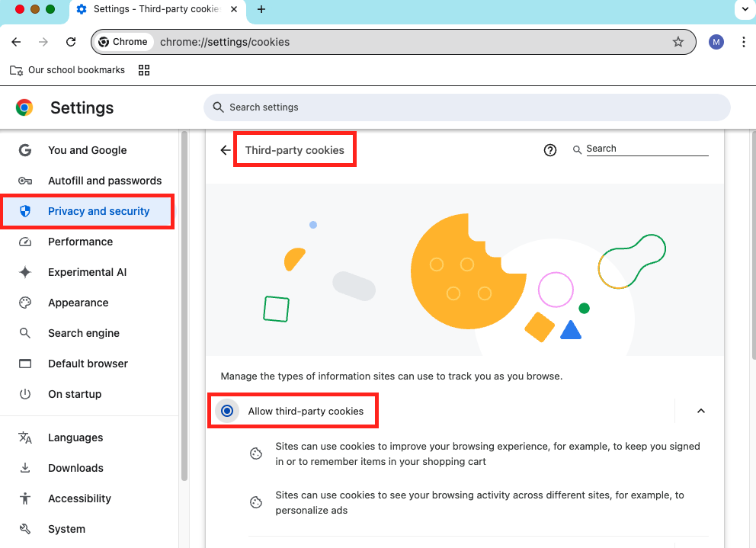Image resolution: width=756 pixels, height=548 pixels.
Task: Select Allow third-party cookies radio button
Action: (227, 411)
